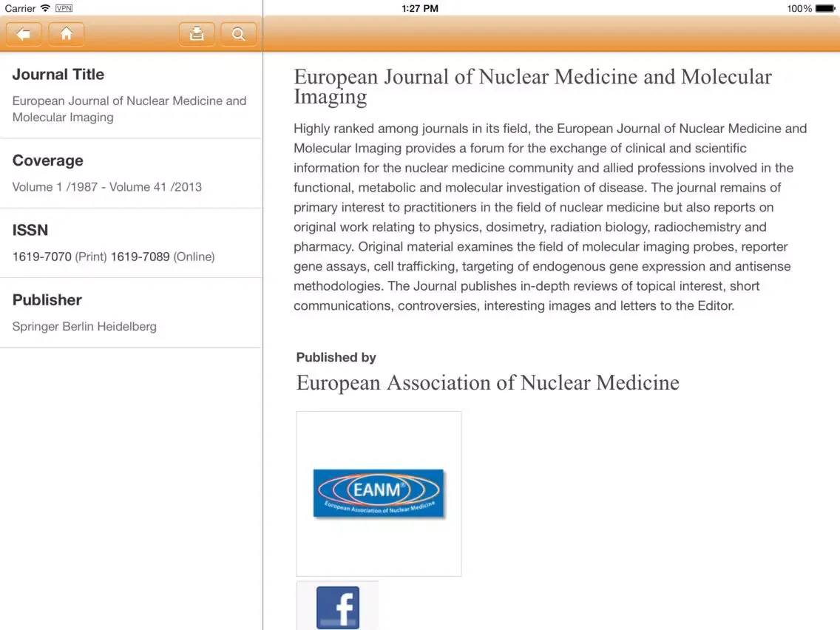The image size is (840, 630).
Task: Go to the home screen icon
Action: [x=67, y=34]
